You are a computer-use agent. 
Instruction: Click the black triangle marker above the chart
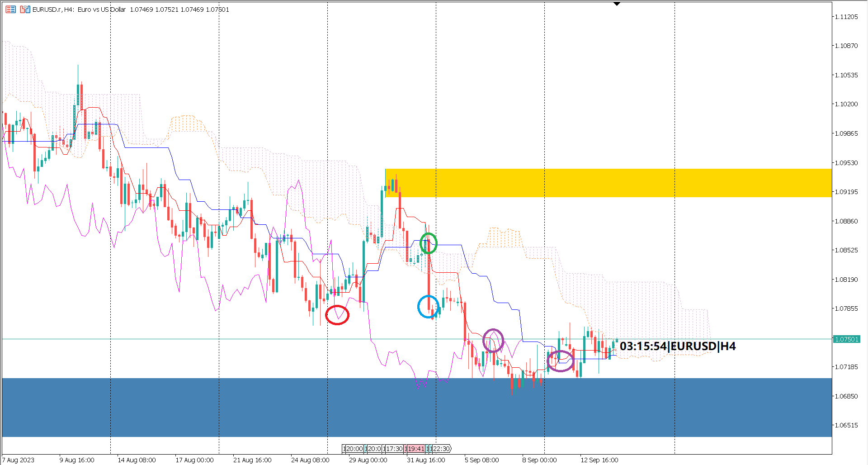click(617, 4)
